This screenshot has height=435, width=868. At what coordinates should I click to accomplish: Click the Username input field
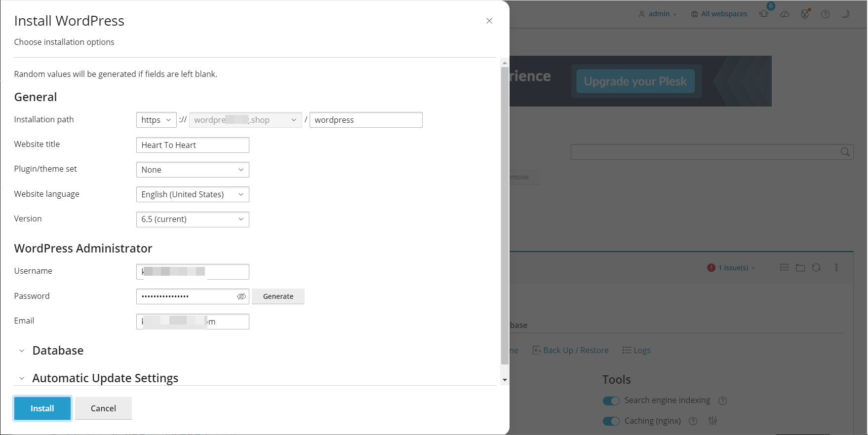(x=193, y=272)
